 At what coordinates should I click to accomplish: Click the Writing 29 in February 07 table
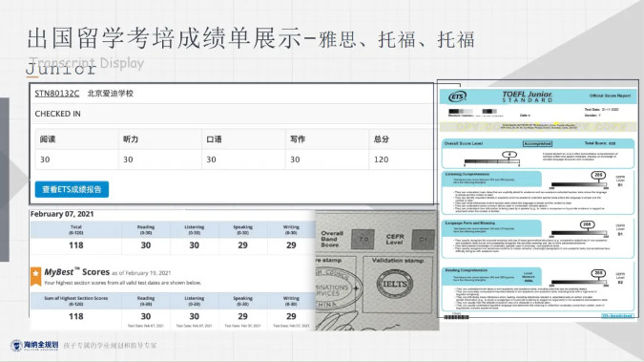pos(291,245)
